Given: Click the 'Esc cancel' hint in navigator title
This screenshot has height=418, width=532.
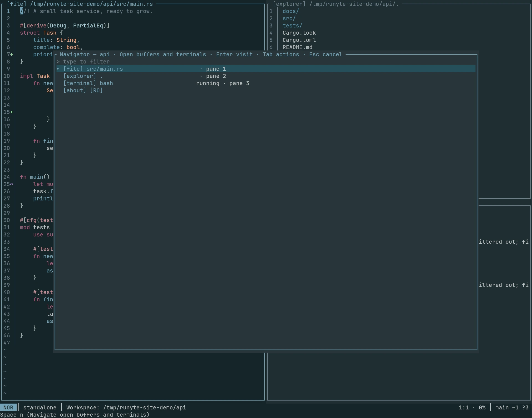Looking at the screenshot, I should coord(326,54).
